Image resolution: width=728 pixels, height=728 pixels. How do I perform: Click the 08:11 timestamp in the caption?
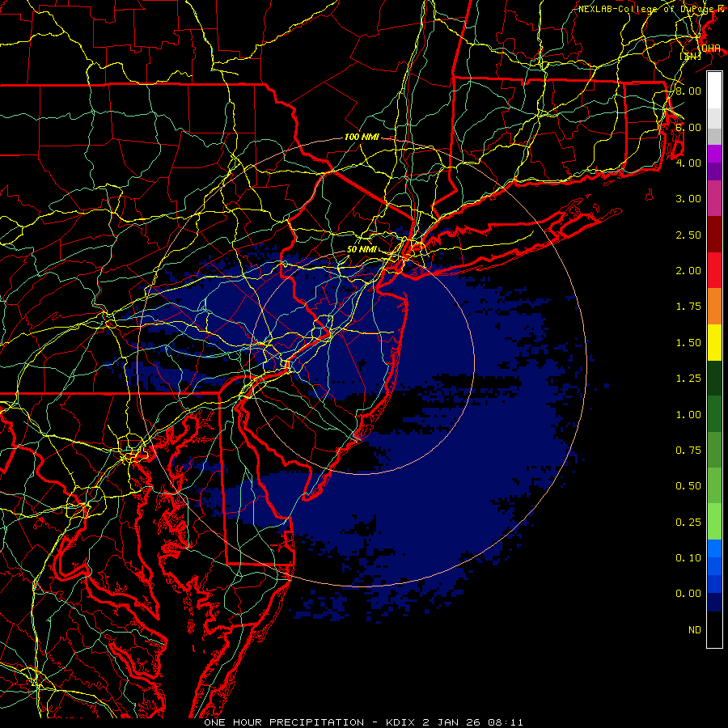[x=506, y=722]
